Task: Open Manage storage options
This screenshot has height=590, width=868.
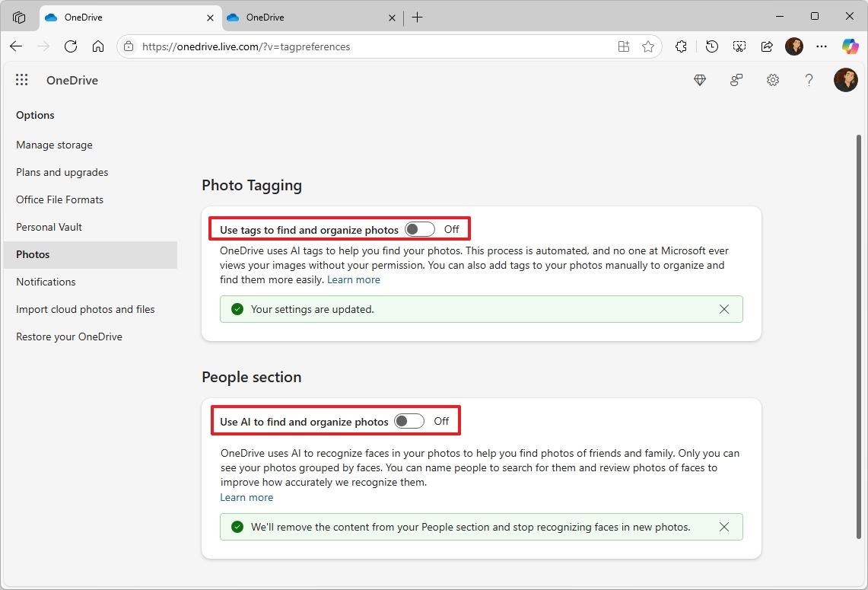Action: tap(54, 145)
